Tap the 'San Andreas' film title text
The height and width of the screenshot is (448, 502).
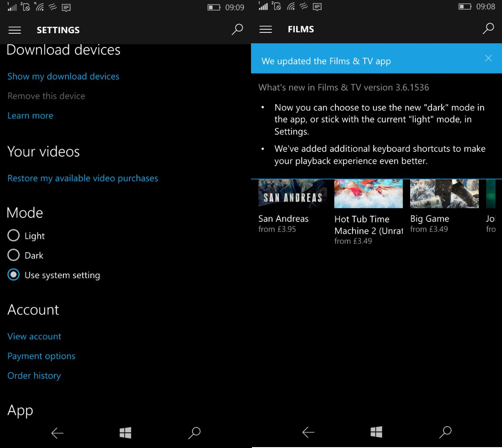click(x=283, y=219)
